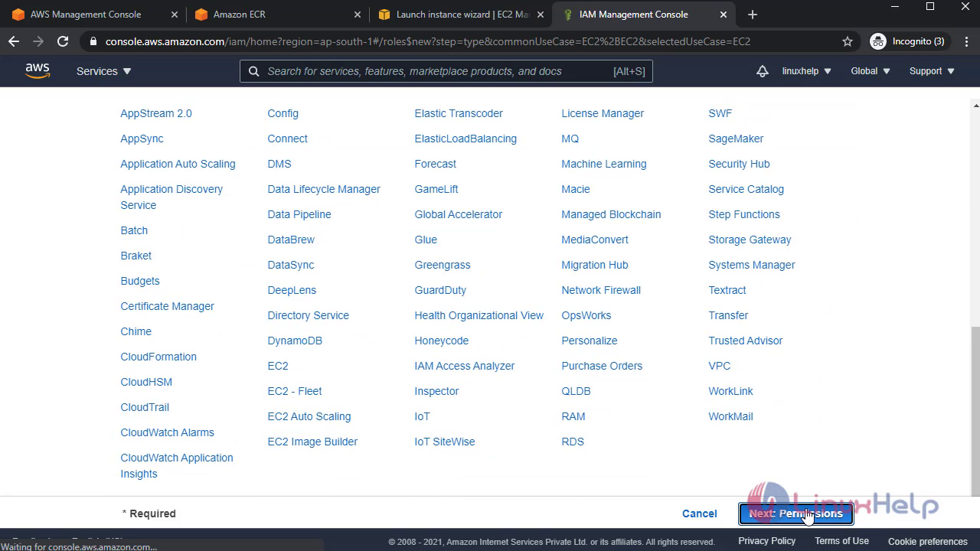980x551 pixels.
Task: Choose the Batch service link
Action: coord(134,230)
